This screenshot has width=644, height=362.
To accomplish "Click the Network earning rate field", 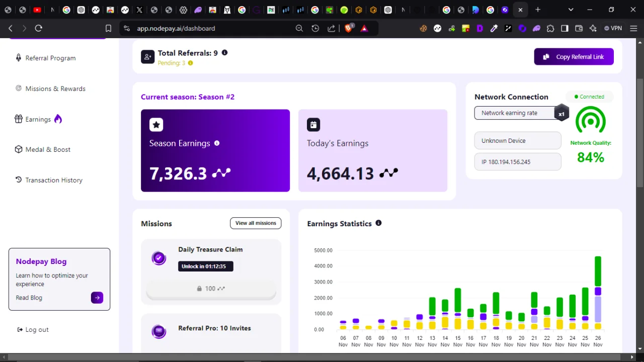I will pos(515,113).
